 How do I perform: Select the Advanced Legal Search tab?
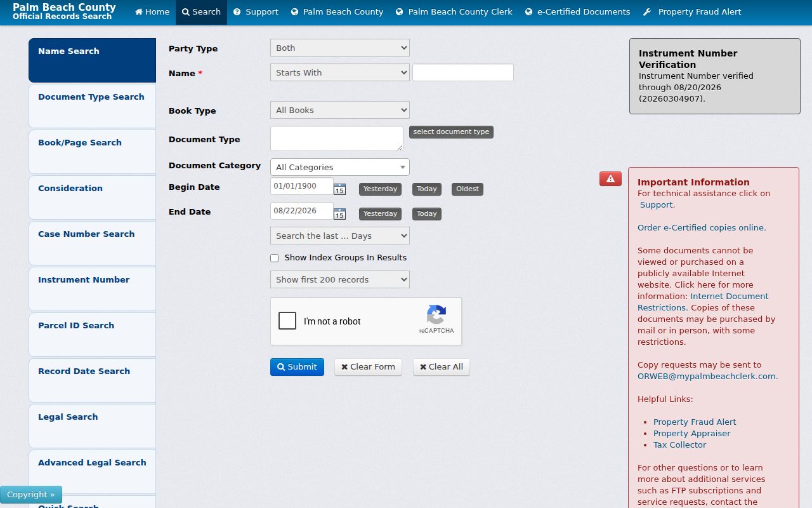92,472
